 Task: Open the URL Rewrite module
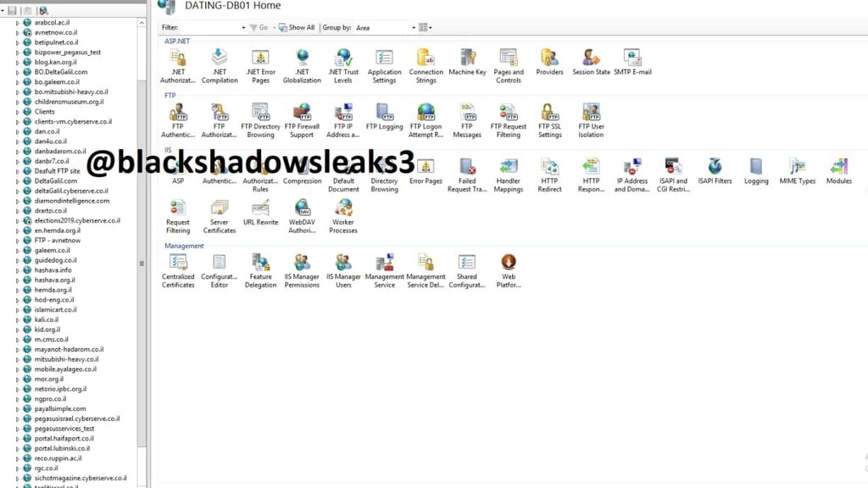[x=260, y=208]
